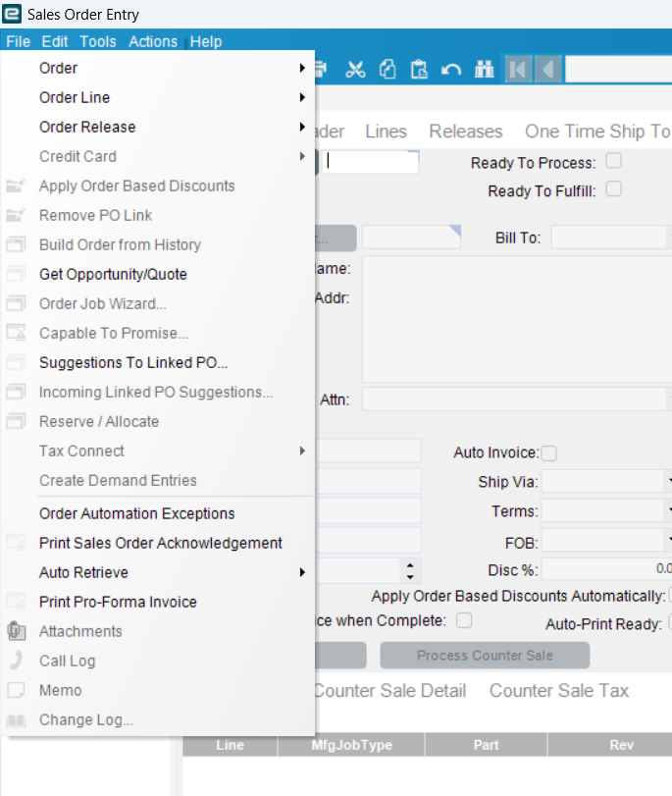This screenshot has height=796, width=672.
Task: Check the Ready To Fulfill checkbox
Action: click(614, 190)
